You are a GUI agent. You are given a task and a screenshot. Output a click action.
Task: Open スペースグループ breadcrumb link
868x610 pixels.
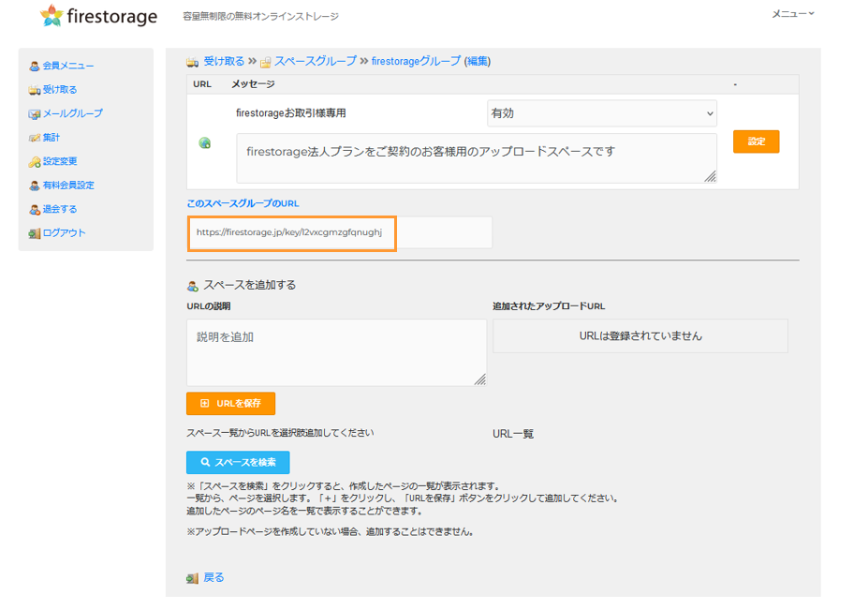pyautogui.click(x=316, y=61)
